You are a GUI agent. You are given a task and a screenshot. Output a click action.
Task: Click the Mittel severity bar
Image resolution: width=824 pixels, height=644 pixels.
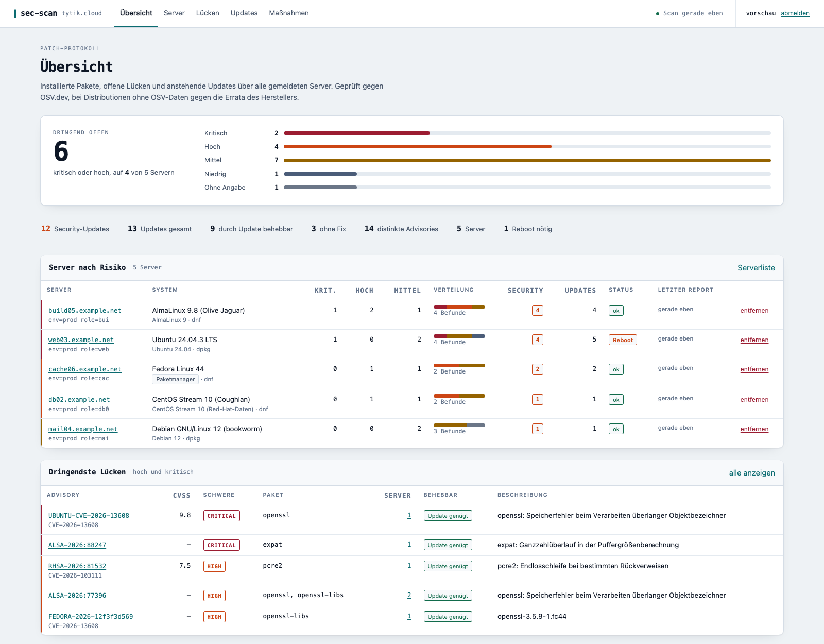(x=527, y=160)
